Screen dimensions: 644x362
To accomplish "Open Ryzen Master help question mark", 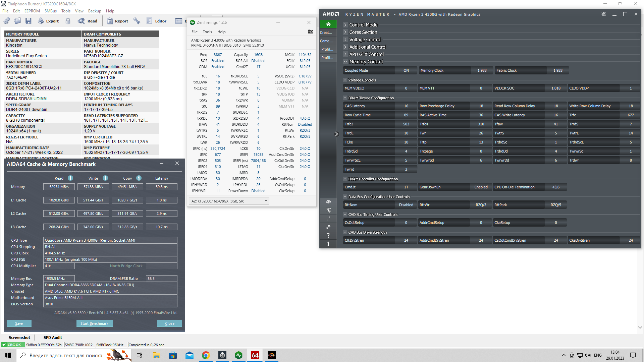I will [328, 235].
